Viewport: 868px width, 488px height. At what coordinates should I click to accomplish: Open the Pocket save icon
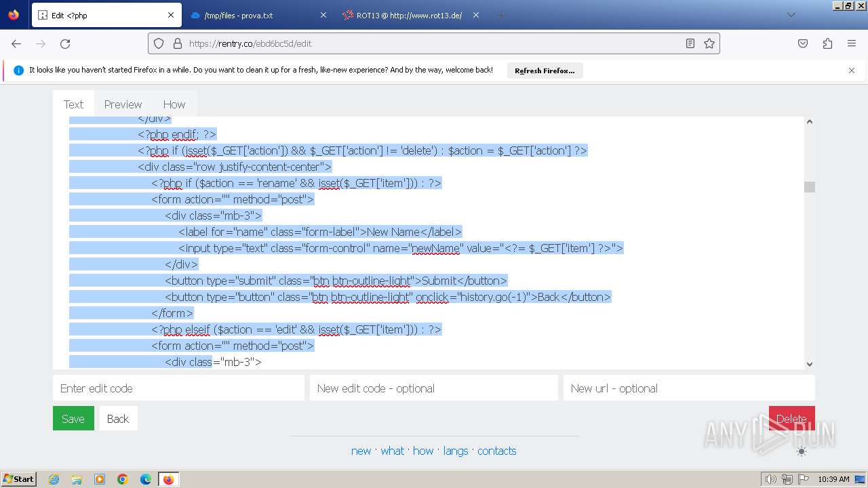click(x=803, y=43)
